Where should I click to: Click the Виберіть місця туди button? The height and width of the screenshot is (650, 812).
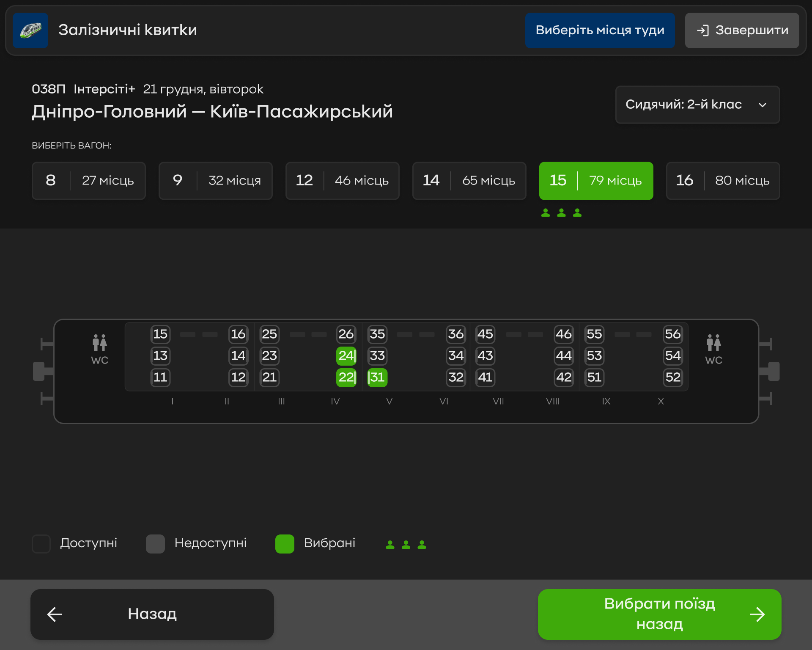[x=600, y=30]
